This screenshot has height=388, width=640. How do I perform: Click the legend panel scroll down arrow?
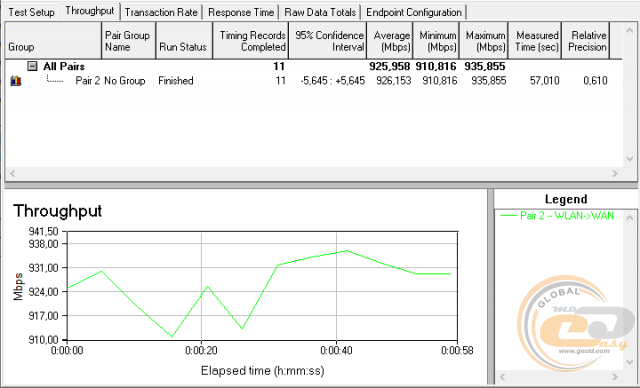pyautogui.click(x=629, y=362)
